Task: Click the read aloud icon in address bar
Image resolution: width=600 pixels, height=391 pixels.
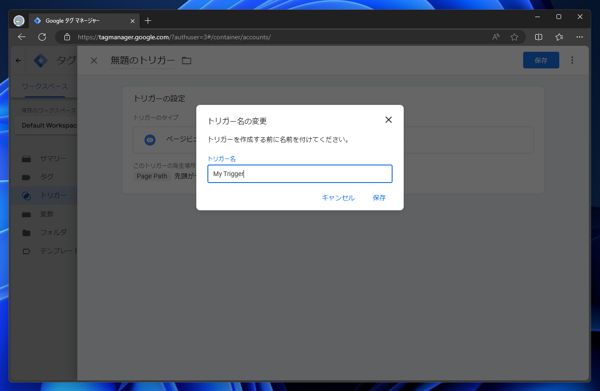Action: click(496, 37)
